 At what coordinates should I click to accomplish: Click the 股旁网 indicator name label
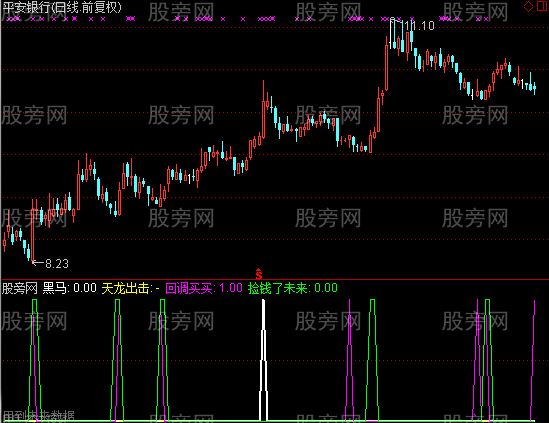(20, 288)
